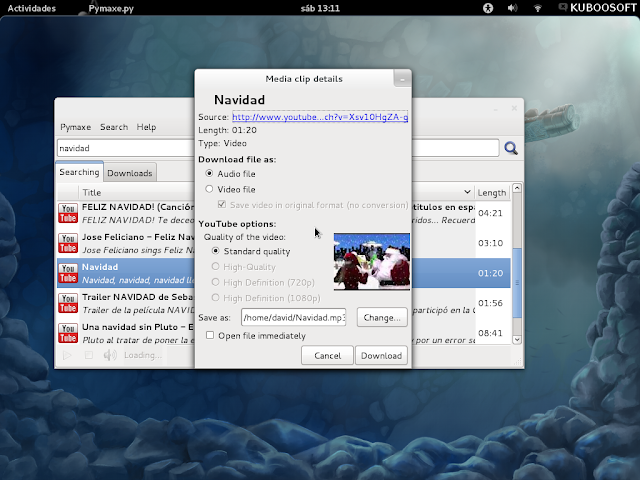Open the Pymaxe menu
Screen dimensions: 640x480
coord(76,127)
